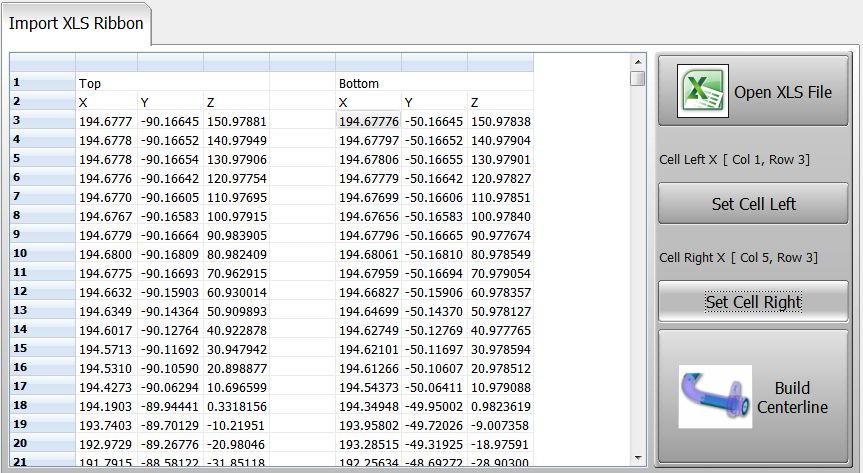
Task: Click Bottom Y value -50.16645 in row 3
Action: [434, 121]
